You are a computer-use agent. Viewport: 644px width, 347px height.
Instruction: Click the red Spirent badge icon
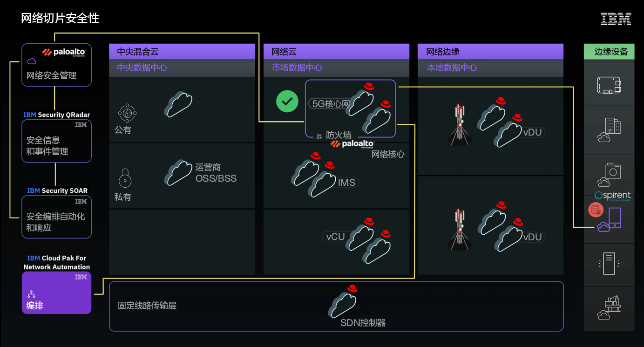click(596, 210)
